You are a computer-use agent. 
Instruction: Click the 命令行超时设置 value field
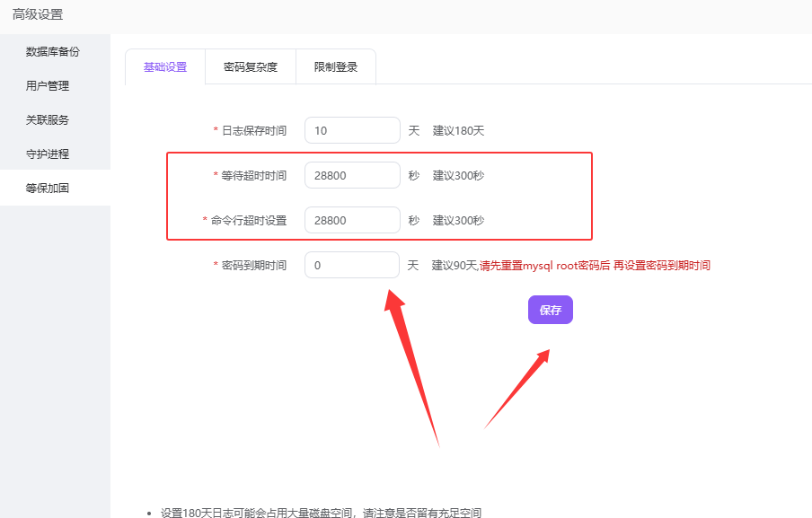352,220
